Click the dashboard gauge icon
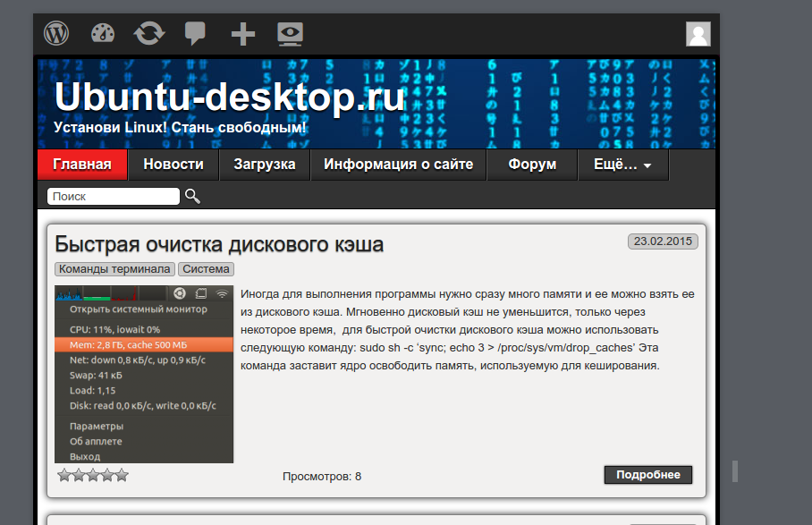Screen dimensions: 812x525 (103, 34)
